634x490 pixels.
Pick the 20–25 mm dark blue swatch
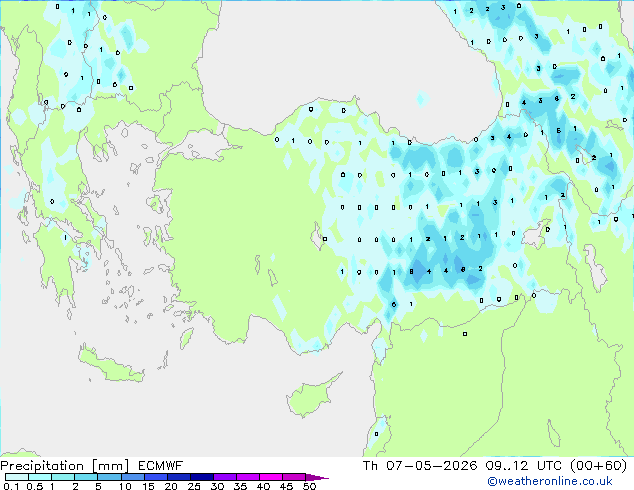coord(178,477)
